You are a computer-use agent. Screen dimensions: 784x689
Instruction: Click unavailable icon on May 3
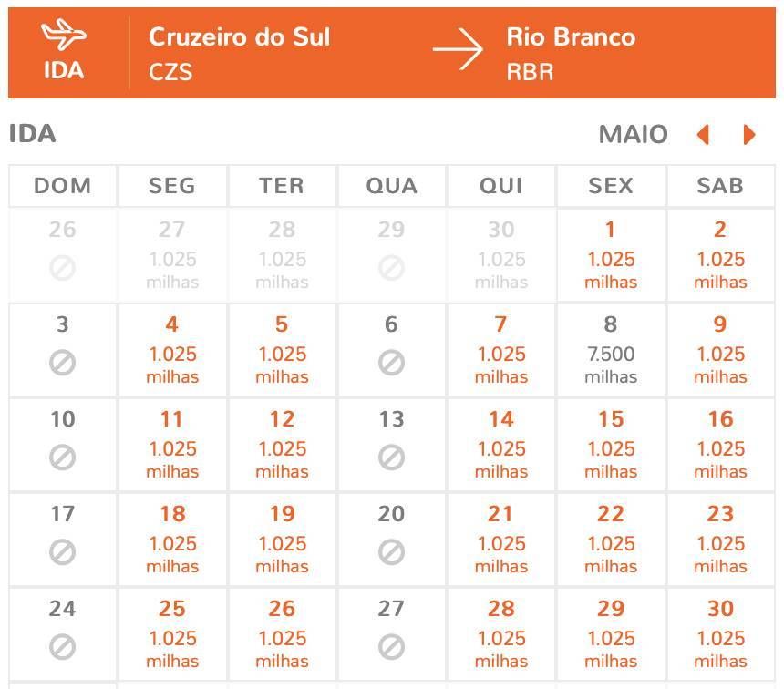point(63,363)
